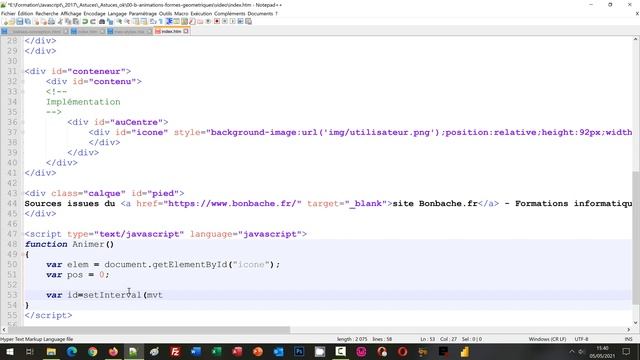Open the Exécution menu
The height and width of the screenshot is (360, 640).
coord(201,13)
